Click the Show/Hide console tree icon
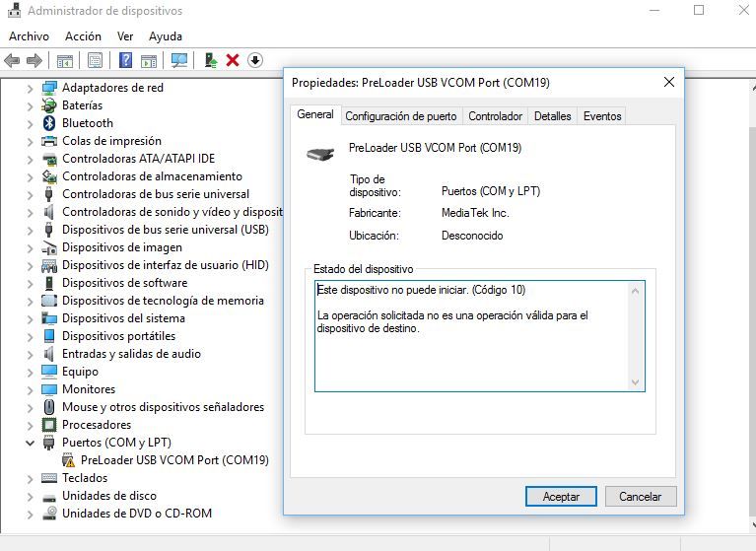The image size is (756, 551). (65, 61)
